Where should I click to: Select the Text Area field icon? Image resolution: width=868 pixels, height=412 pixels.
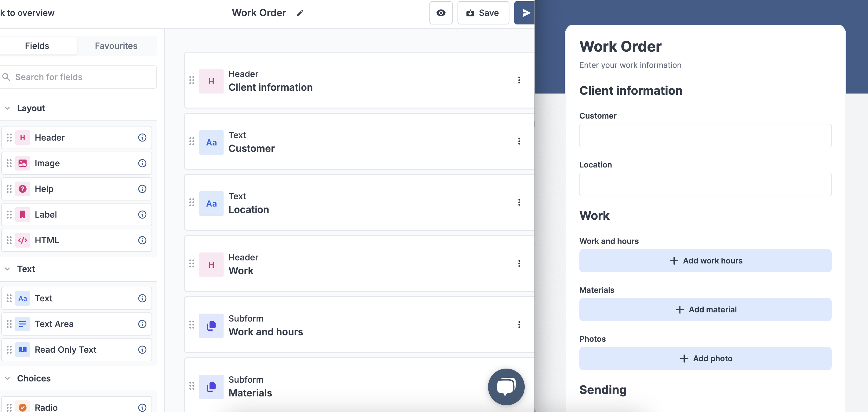(23, 324)
